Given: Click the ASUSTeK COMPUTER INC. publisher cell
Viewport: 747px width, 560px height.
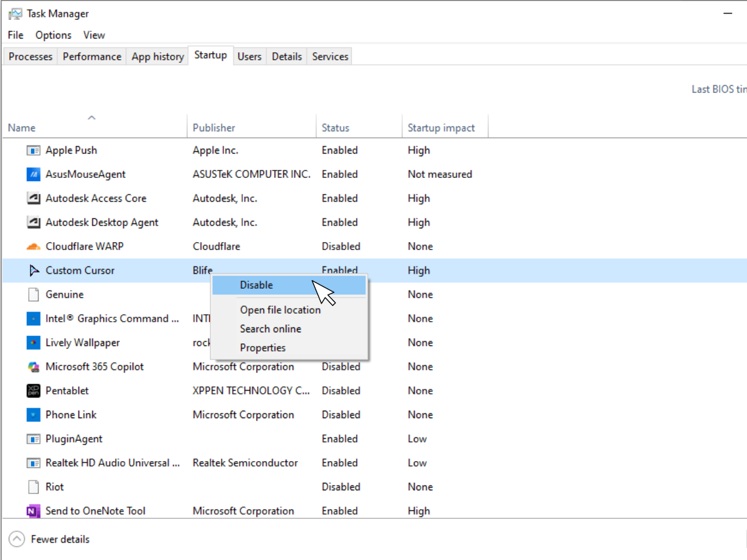Looking at the screenshot, I should point(251,174).
